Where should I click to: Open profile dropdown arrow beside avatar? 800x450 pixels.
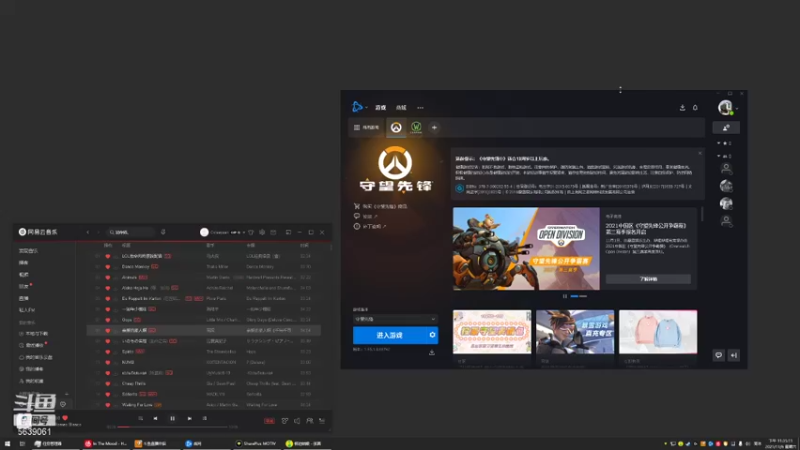[737, 108]
